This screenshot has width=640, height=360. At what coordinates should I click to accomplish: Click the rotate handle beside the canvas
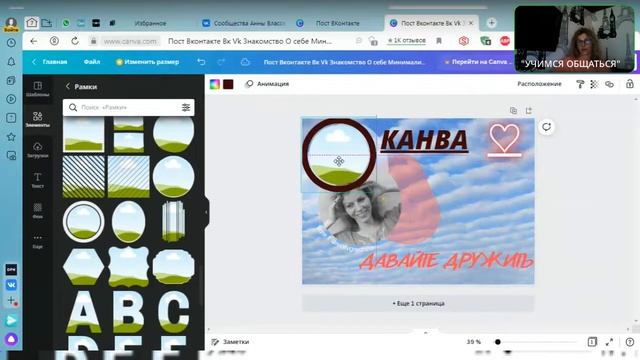tap(547, 127)
